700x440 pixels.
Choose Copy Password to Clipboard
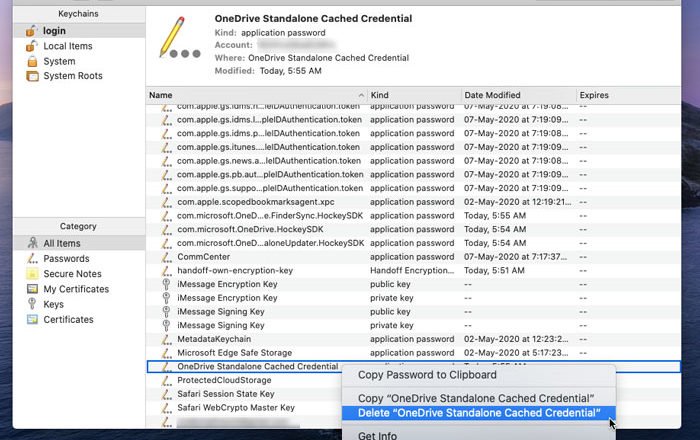tap(427, 375)
